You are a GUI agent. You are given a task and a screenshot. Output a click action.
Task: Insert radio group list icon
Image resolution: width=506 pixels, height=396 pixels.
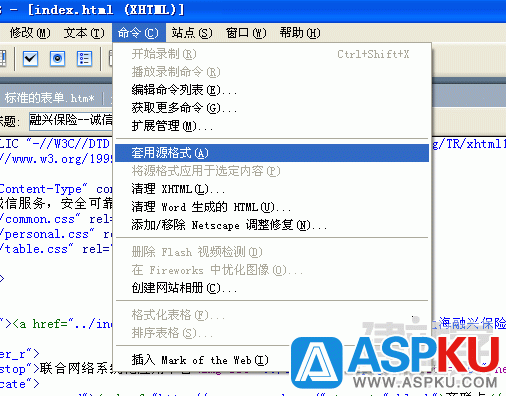(x=84, y=59)
